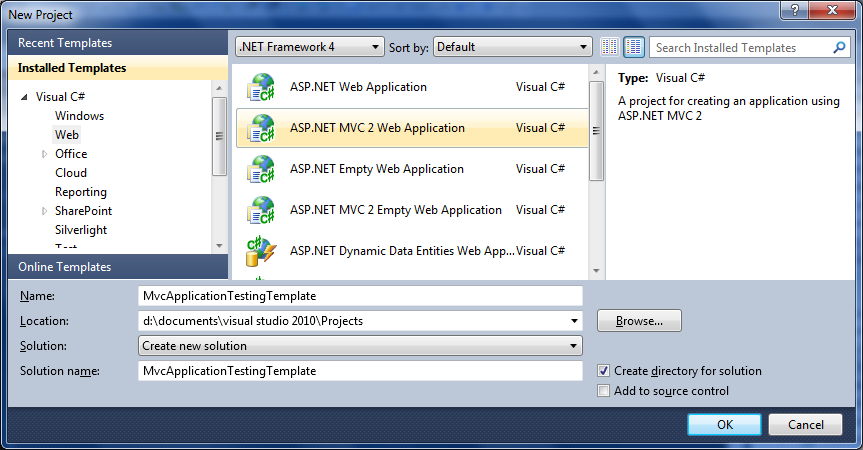Click the ASP.NET Empty Web Application icon
This screenshot has height=450, width=863.
260,169
